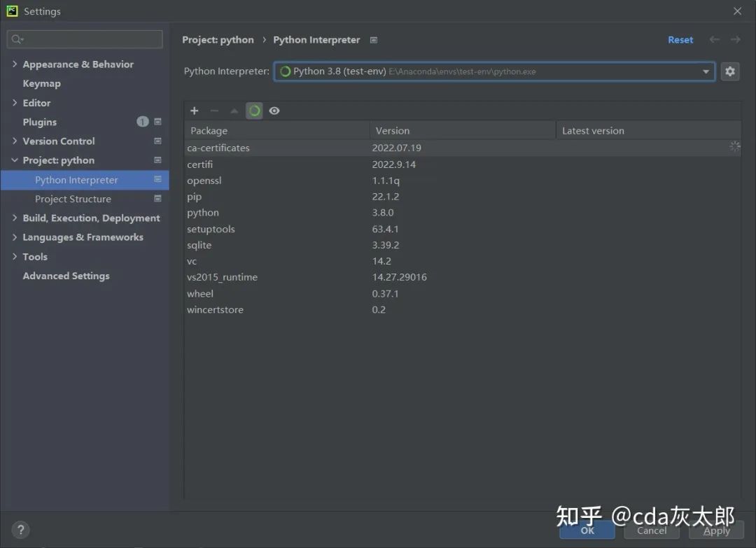This screenshot has width=756, height=548.
Task: Select the python package row
Action: pos(463,213)
